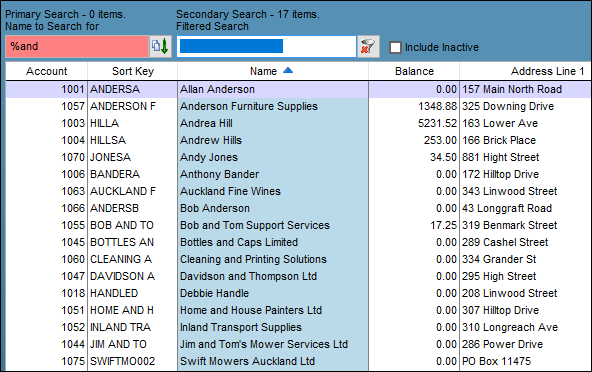Click the address 310 Longreach Ave
The width and height of the screenshot is (592, 372).
tap(510, 327)
